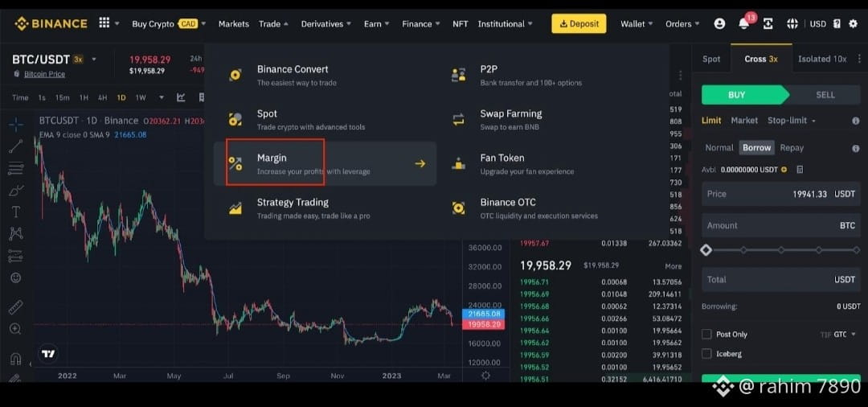Open the TIF GTC dropdown

838,335
